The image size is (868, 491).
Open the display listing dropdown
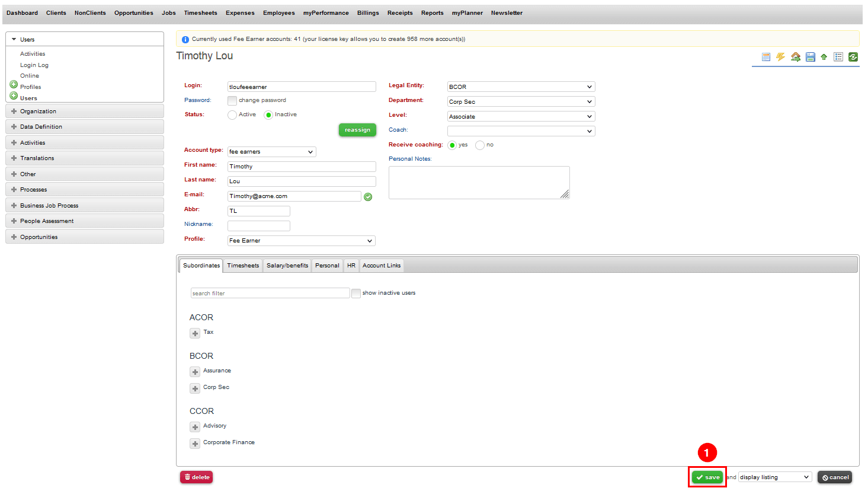775,477
